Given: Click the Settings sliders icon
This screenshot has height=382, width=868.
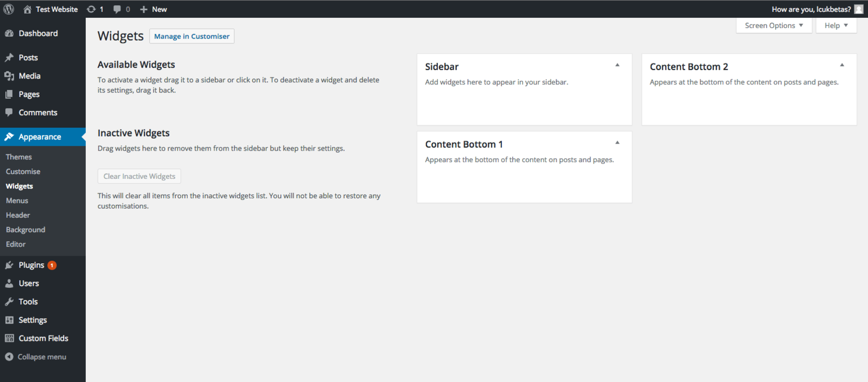Looking at the screenshot, I should coord(9,320).
